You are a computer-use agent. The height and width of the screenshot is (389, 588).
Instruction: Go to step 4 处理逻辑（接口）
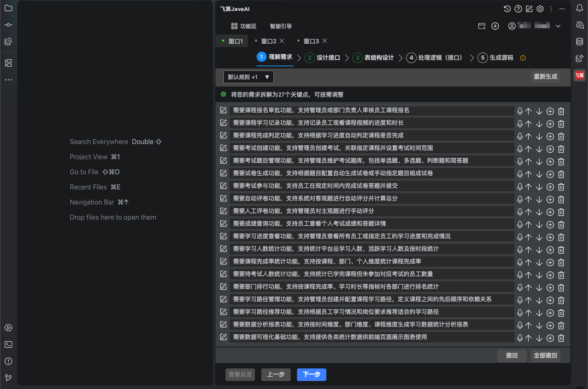tap(434, 57)
